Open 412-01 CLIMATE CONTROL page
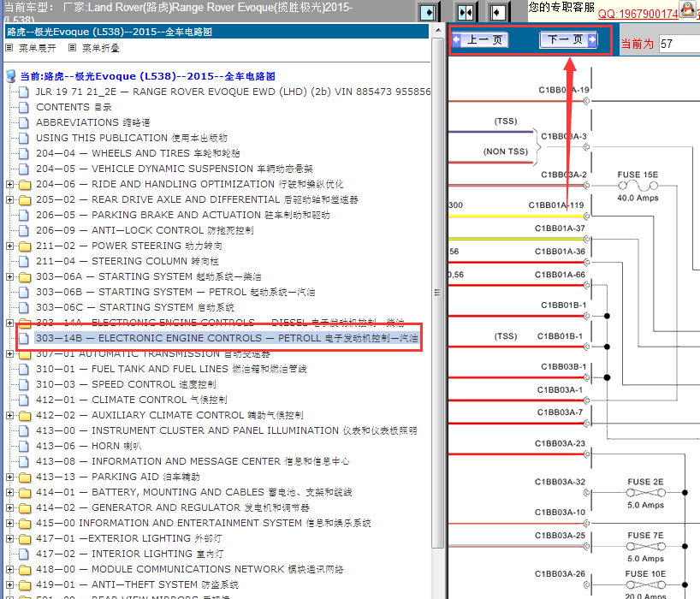700x599 pixels. (x=131, y=400)
